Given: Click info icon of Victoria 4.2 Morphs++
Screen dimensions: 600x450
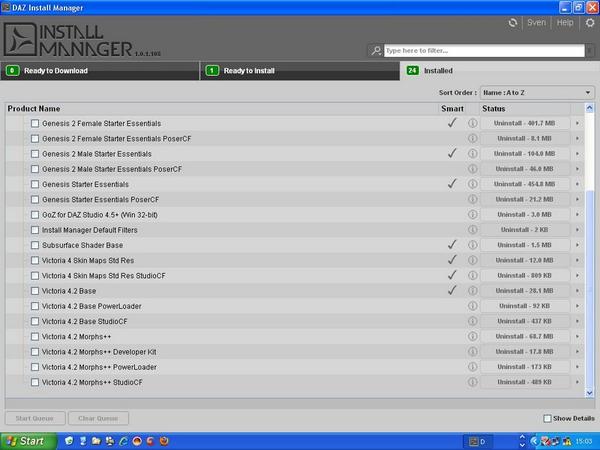Looking at the screenshot, I should pos(473,336).
